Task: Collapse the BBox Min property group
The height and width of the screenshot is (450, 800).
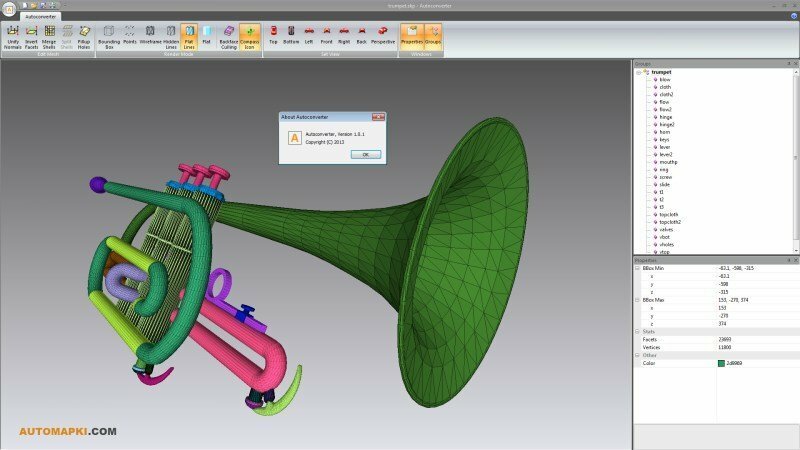Action: pos(637,268)
